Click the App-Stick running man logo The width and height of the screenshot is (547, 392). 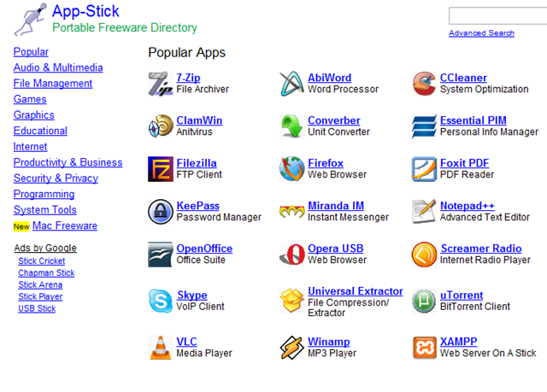30,20
